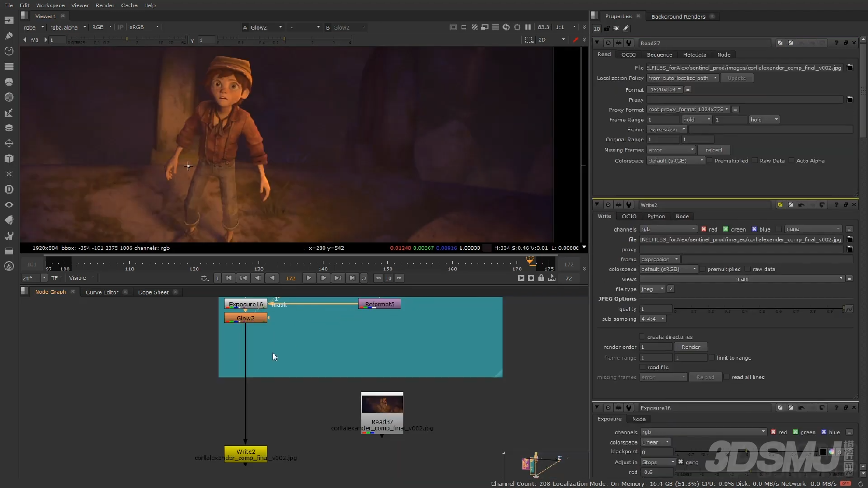Open the Workspace menu
Screen dimensions: 868x488
pyautogui.click(x=50, y=5)
